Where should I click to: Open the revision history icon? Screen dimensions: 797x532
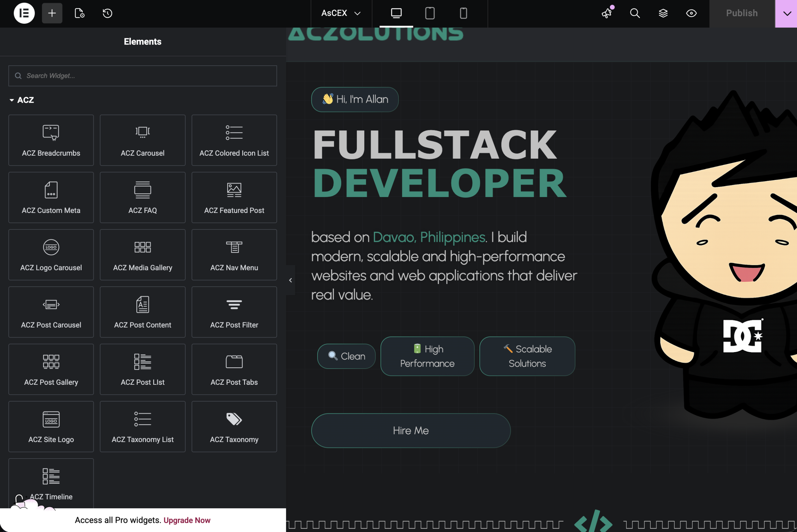tap(107, 13)
